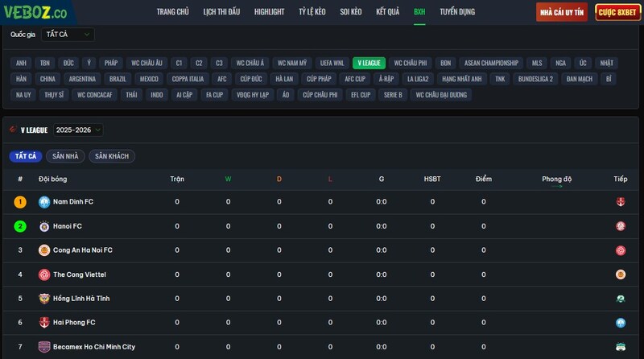This screenshot has width=644, height=359.
Task: Click the VEBOZ.co logo
Action: click(35, 12)
